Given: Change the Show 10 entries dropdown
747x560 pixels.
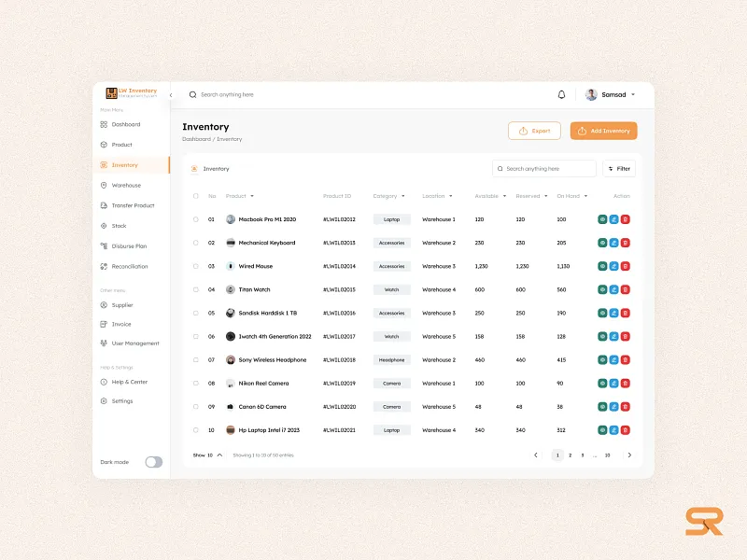Looking at the screenshot, I should 207,455.
